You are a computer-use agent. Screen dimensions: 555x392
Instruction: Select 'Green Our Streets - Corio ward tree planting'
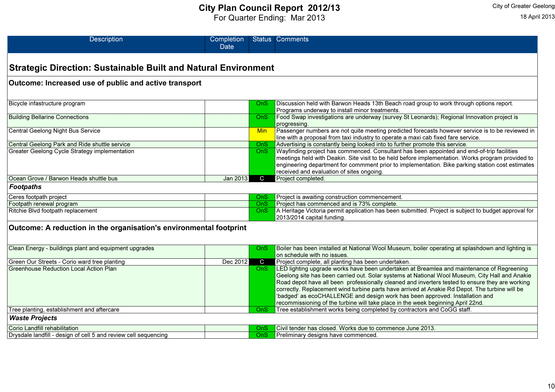tap(66, 262)
